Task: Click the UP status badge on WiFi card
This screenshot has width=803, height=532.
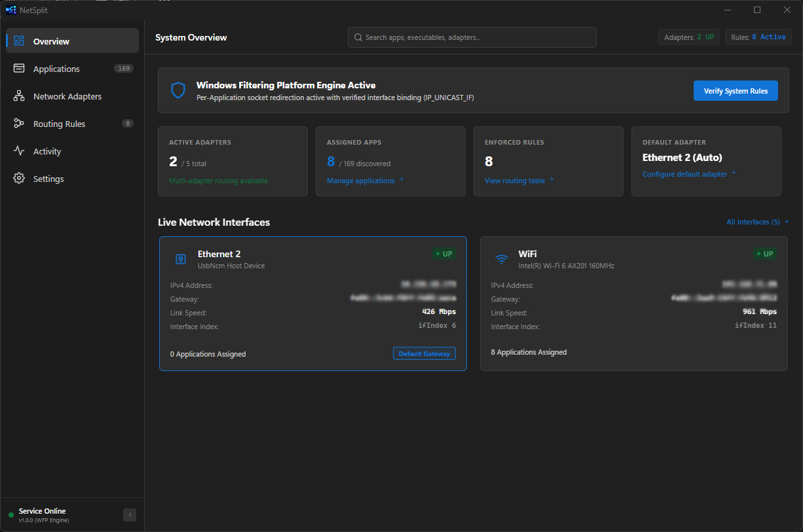Action: (x=765, y=254)
